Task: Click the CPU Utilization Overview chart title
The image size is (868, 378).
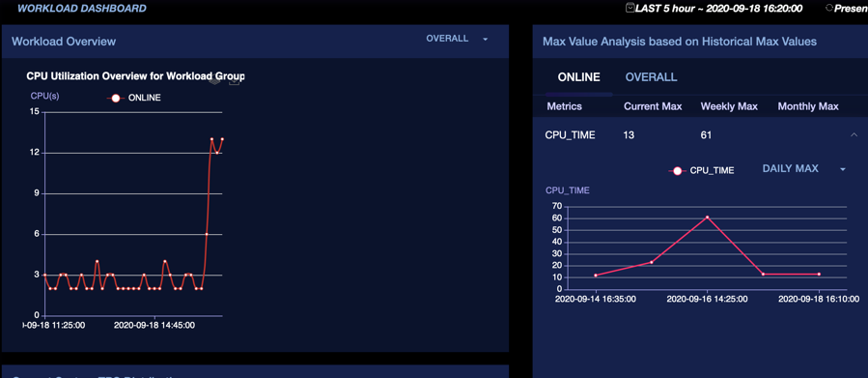Action: (135, 76)
